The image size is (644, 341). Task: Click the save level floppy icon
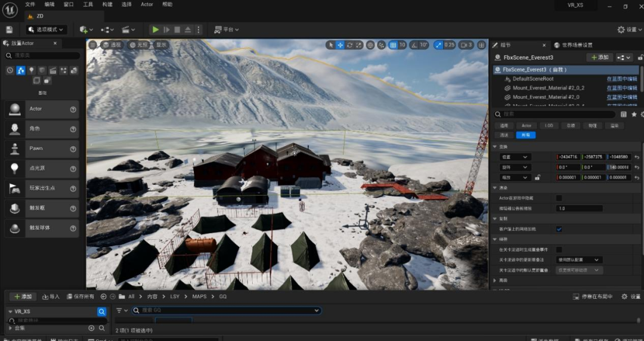pos(9,29)
